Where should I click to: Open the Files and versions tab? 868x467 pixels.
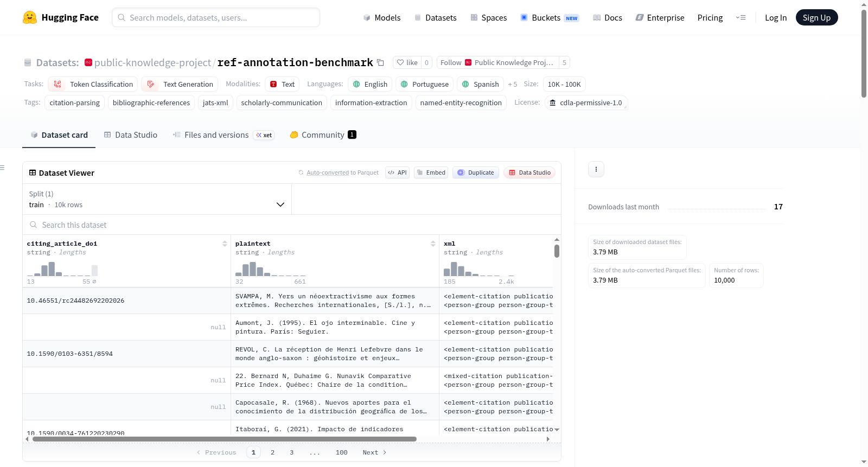coord(223,135)
